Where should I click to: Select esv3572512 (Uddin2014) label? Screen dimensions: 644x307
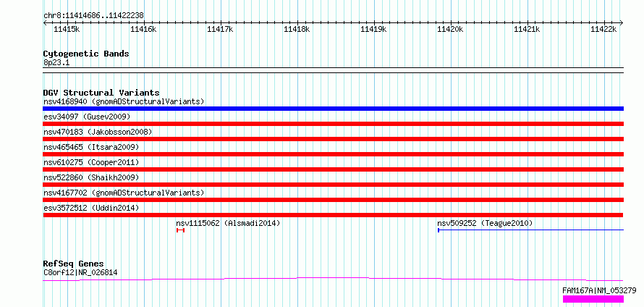click(91, 208)
